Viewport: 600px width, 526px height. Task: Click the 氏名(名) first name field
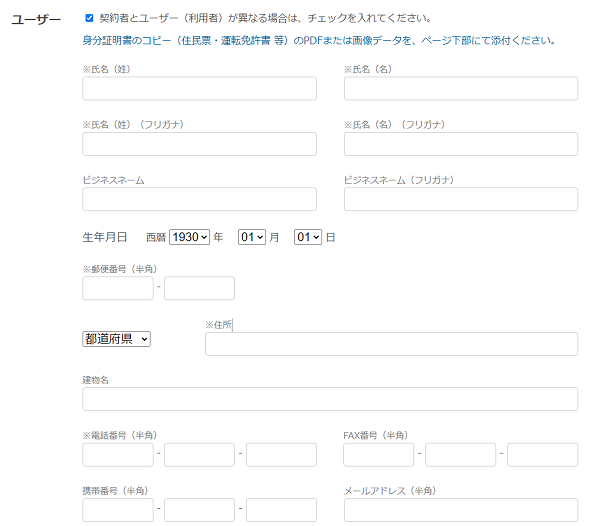(460, 89)
